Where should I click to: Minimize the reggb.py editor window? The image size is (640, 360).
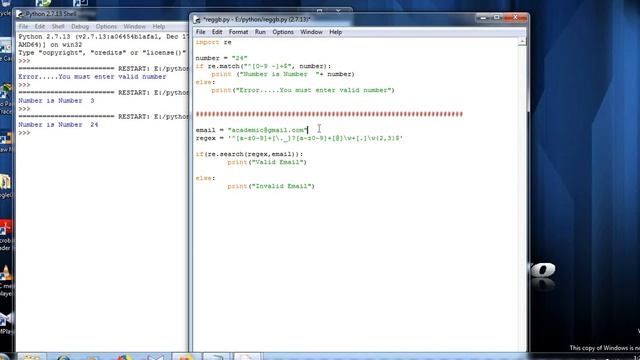tap(483, 18)
